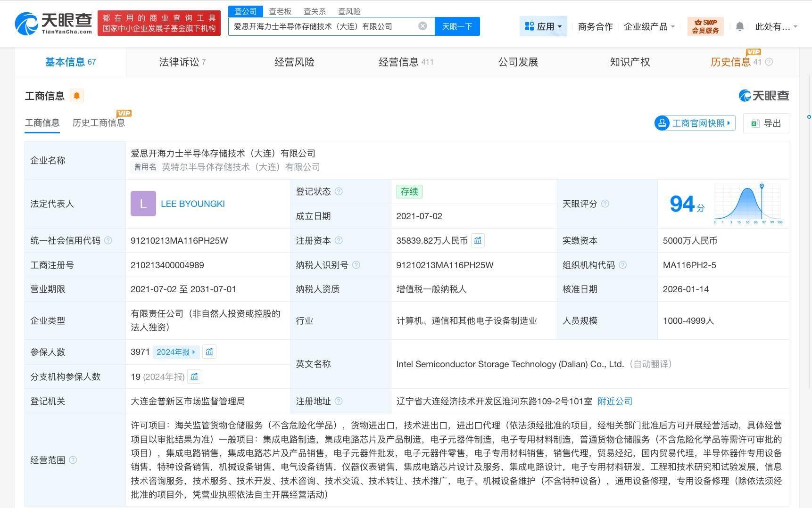Click the 天眼评分 score distribution chart
Viewport: 812px width, 508px height.
(x=748, y=204)
